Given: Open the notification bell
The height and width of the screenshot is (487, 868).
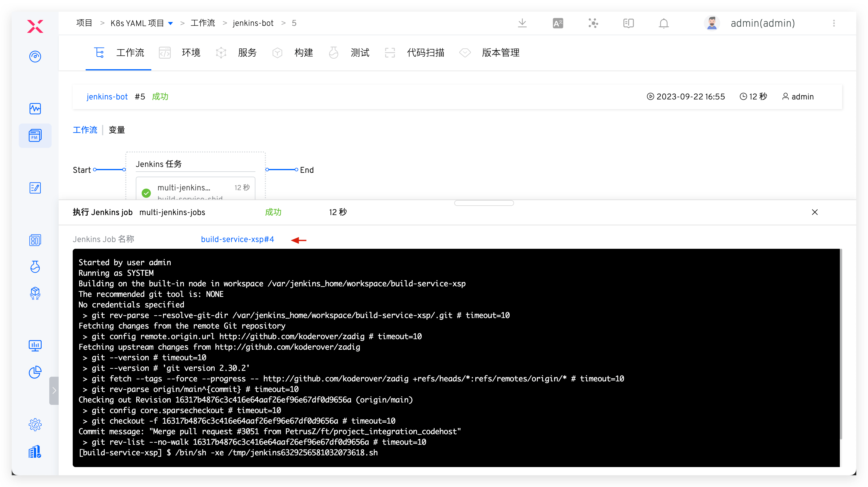Looking at the screenshot, I should pyautogui.click(x=664, y=23).
